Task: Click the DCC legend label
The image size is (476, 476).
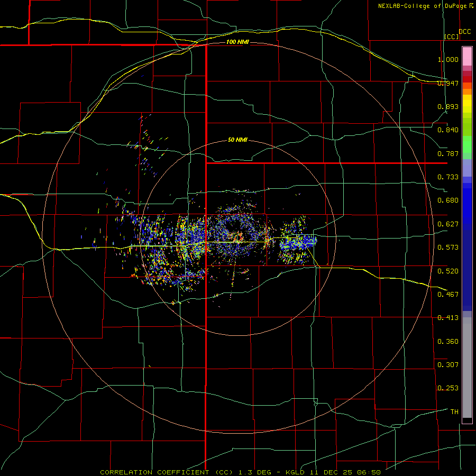Action: 464,32
